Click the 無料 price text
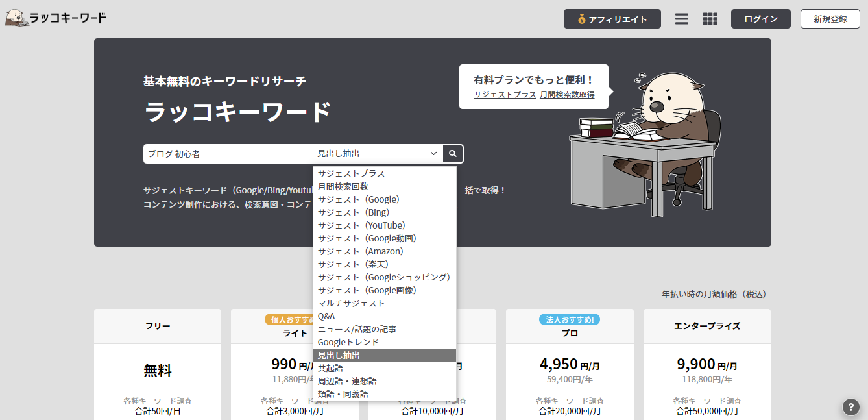 pyautogui.click(x=158, y=371)
